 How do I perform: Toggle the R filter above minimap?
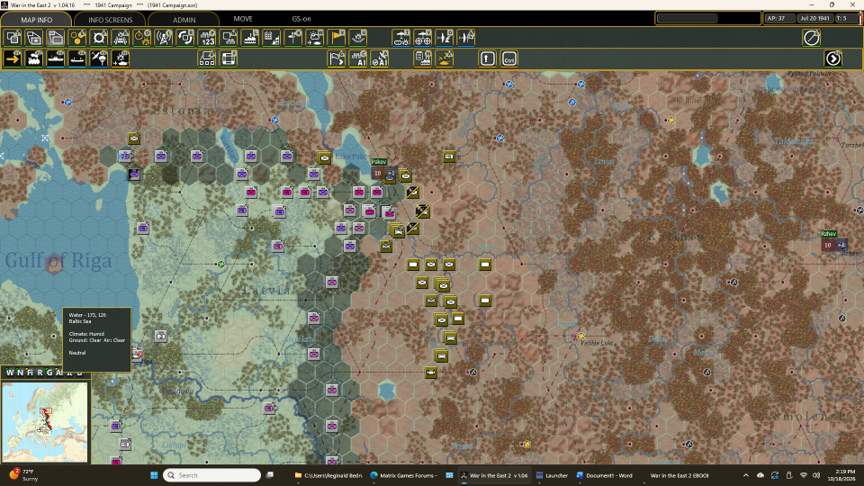tap(40, 372)
